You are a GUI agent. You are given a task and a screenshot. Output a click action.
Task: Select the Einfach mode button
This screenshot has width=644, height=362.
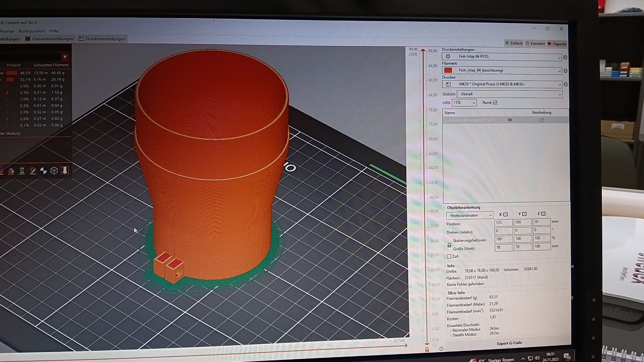pyautogui.click(x=514, y=43)
